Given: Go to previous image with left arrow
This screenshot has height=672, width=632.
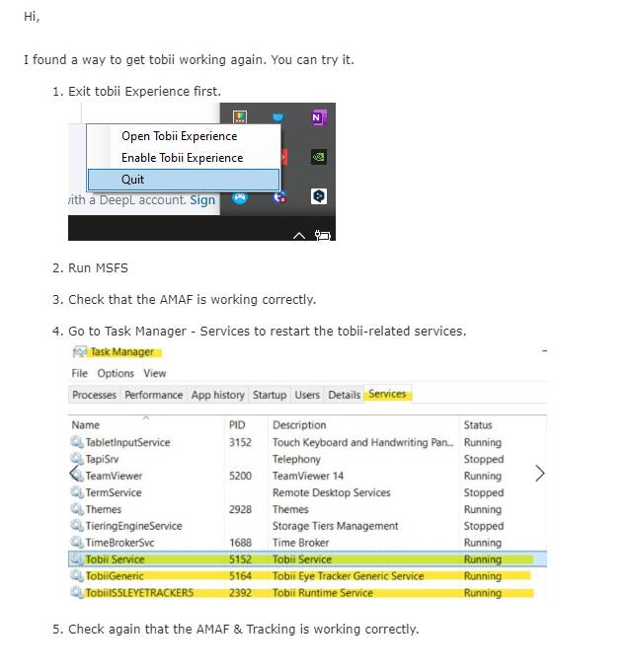Looking at the screenshot, I should tap(74, 474).
